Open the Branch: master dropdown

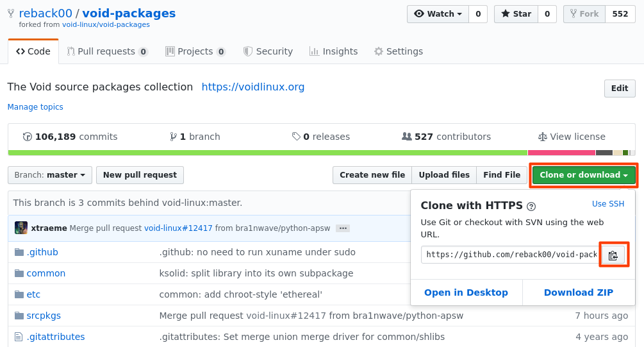[x=50, y=175]
